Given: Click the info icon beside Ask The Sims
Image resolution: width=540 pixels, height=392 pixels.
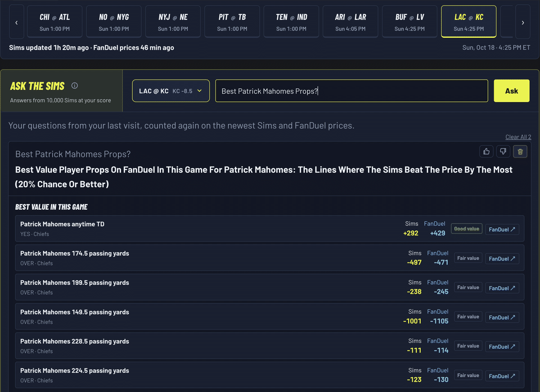Looking at the screenshot, I should click(x=75, y=86).
